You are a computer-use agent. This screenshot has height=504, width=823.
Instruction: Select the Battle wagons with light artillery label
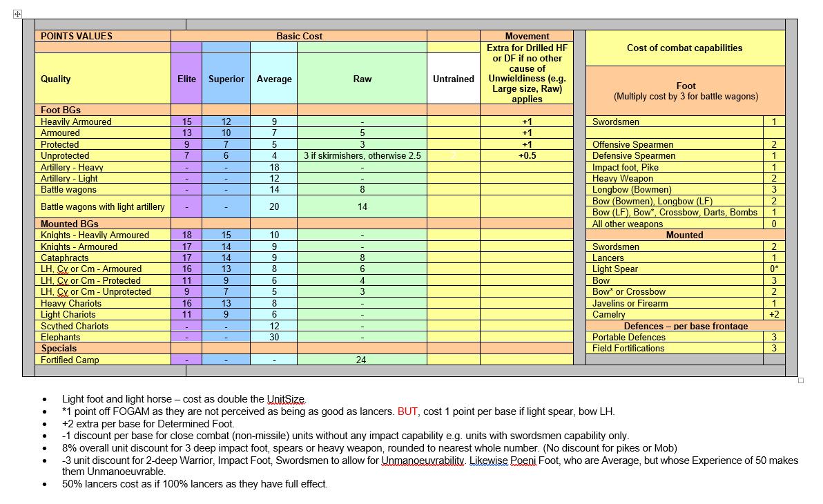103,206
